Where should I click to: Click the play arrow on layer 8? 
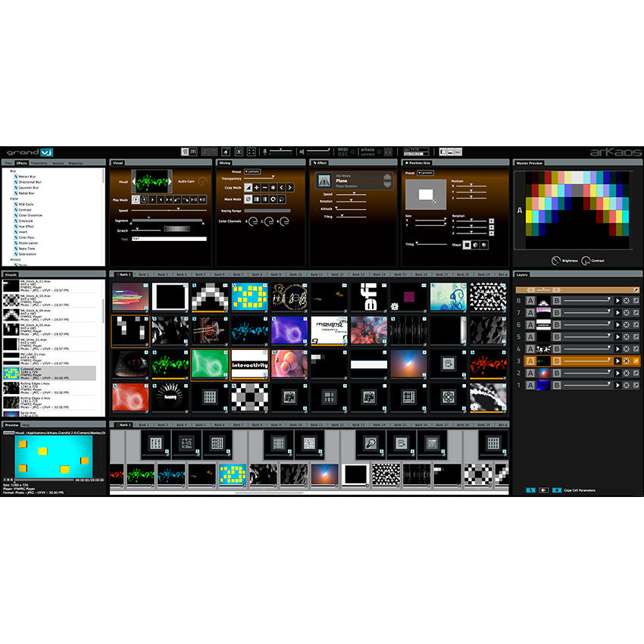coord(618,301)
